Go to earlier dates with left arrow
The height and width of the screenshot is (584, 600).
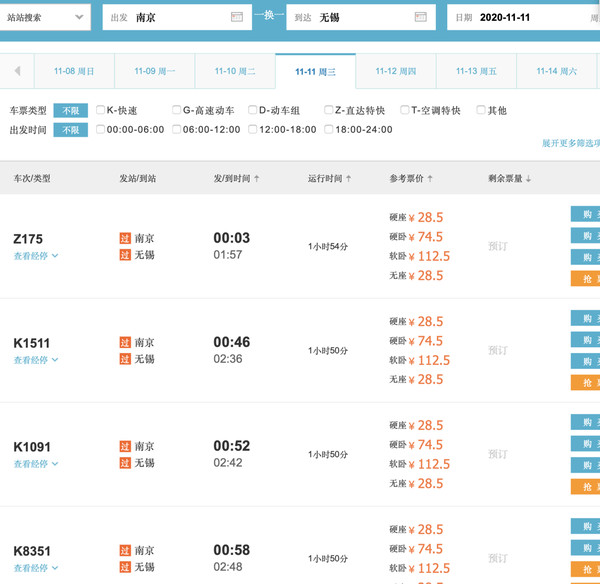(x=17, y=71)
